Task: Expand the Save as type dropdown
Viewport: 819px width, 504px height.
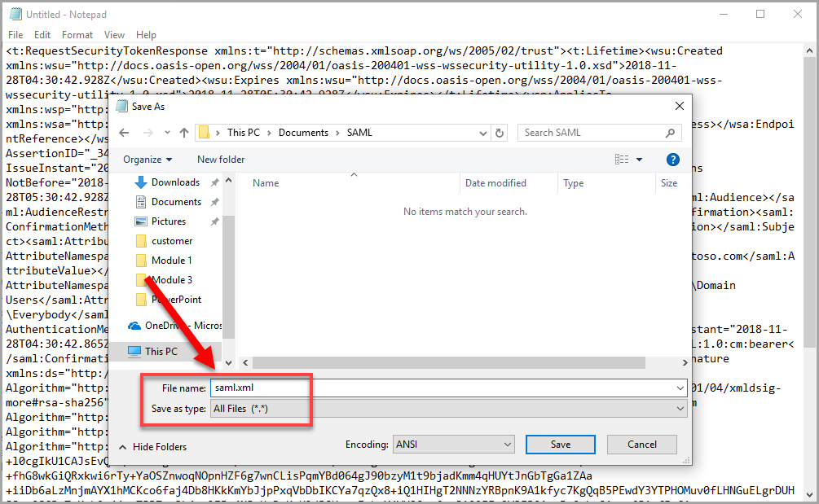Action: point(680,409)
